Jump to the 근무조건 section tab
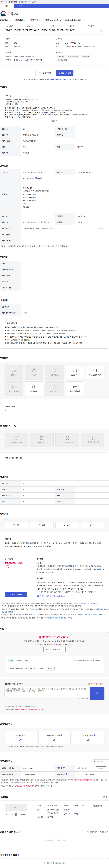Viewport: 109px width, 868px height. click(30, 26)
